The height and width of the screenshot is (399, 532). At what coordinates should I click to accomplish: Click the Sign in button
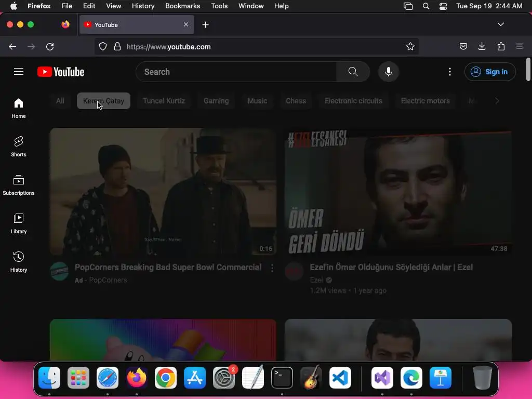pyautogui.click(x=490, y=72)
